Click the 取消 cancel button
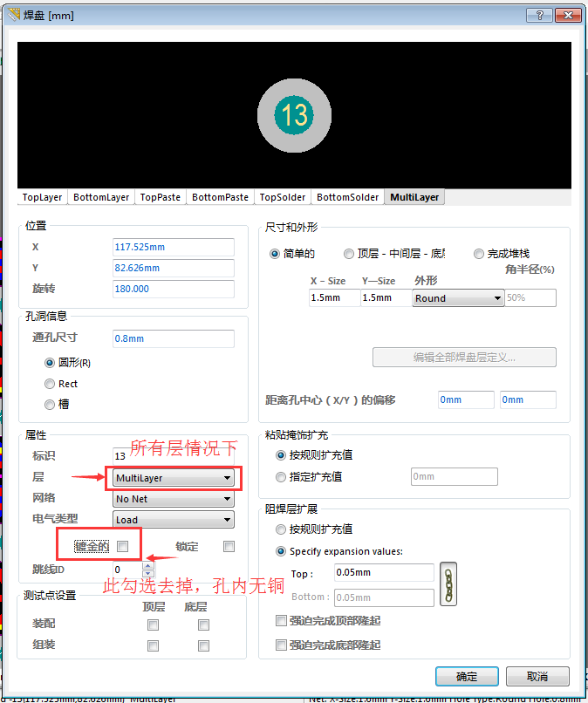The height and width of the screenshot is (703, 588). pyautogui.click(x=537, y=677)
